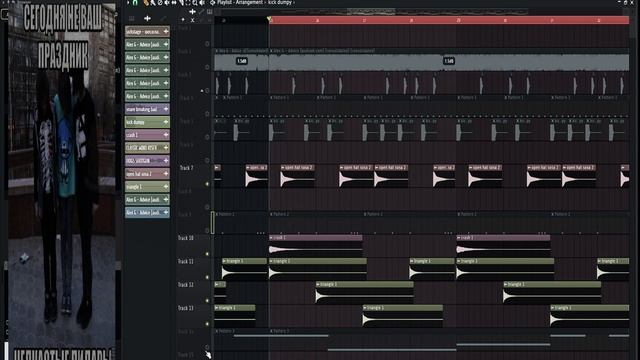The image size is (640, 360).
Task: Select the Paint brush tool
Action: click(x=153, y=3)
